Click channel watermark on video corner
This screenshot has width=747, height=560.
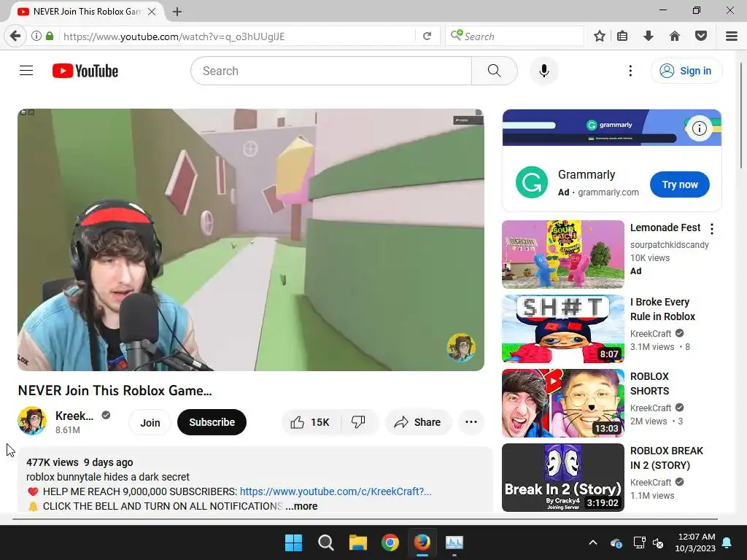tap(461, 347)
